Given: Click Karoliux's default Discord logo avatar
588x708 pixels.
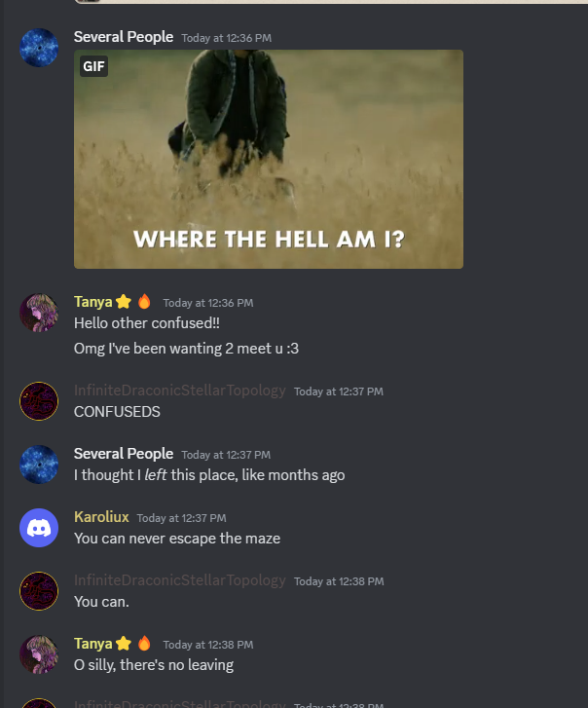Looking at the screenshot, I should click(39, 528).
